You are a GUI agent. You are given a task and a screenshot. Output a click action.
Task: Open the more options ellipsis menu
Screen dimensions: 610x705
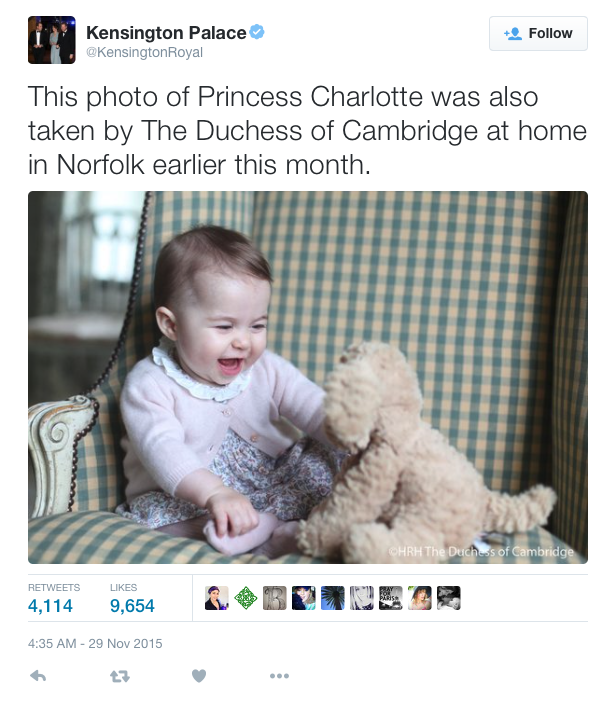point(279,676)
